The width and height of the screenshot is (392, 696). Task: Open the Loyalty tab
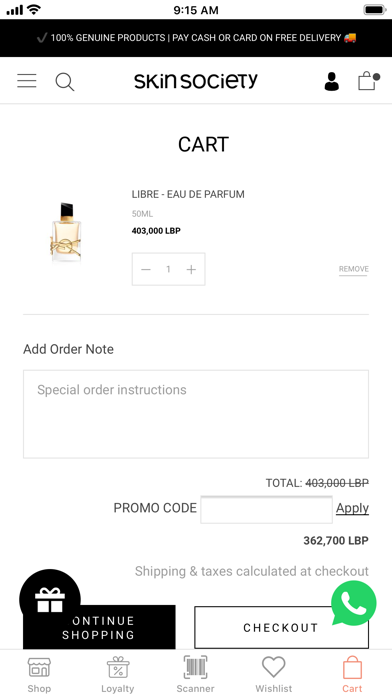coord(118,675)
